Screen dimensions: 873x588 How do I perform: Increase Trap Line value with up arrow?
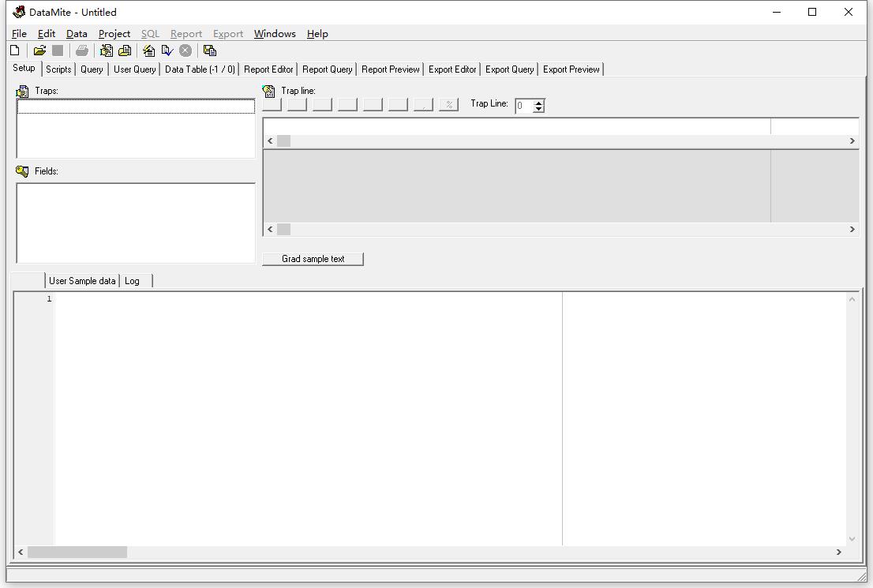538,101
